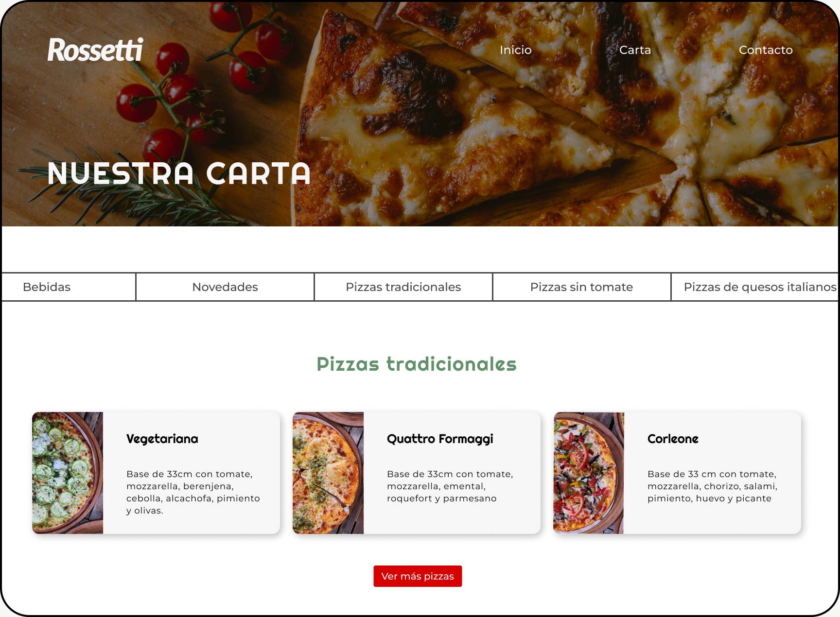Select the Pizzas tradicionales tab

pos(403,287)
